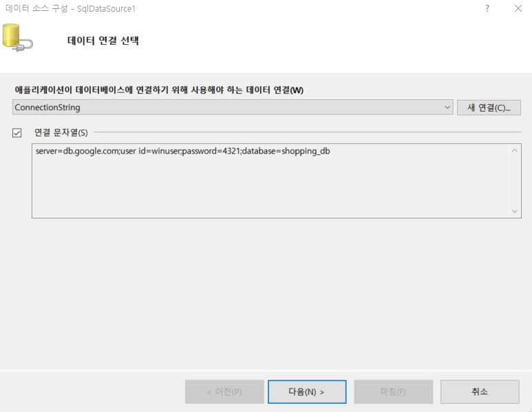
Task: Open the help question mark button
Action: point(487,8)
